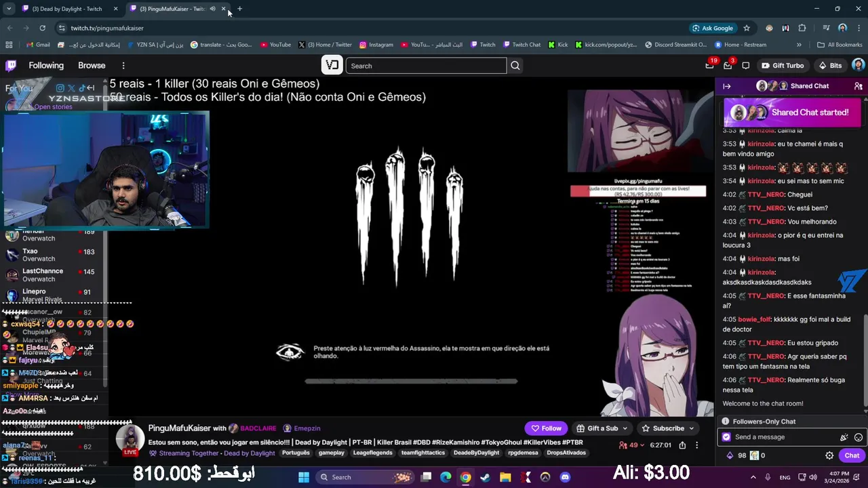Open the Whispers speech bubble icon

(x=746, y=66)
